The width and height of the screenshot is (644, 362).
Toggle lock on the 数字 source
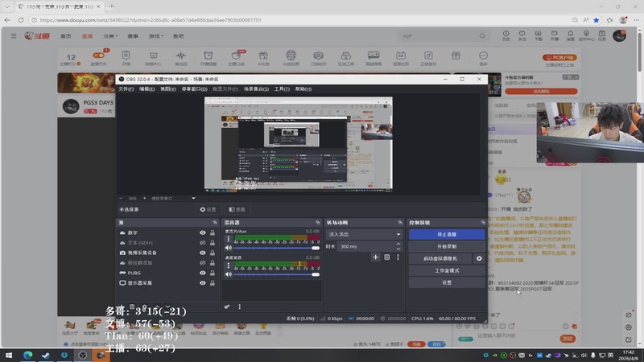pyautogui.click(x=213, y=232)
